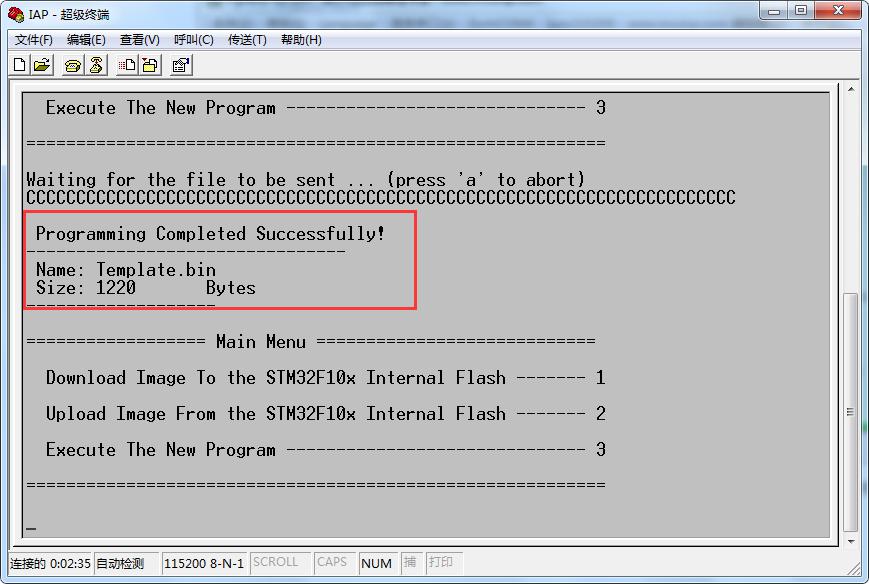
Task: Click the Disconnect toolbar icon
Action: click(x=96, y=65)
